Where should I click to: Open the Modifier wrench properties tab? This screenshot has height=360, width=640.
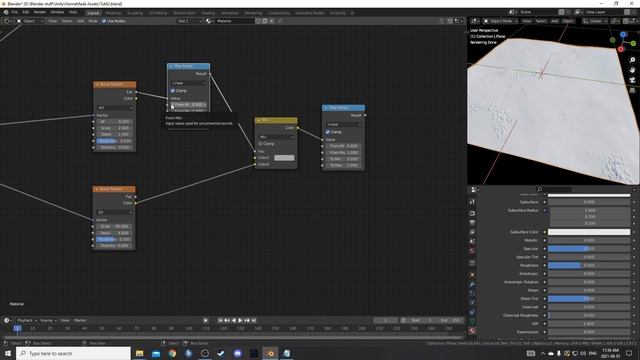pos(472,284)
